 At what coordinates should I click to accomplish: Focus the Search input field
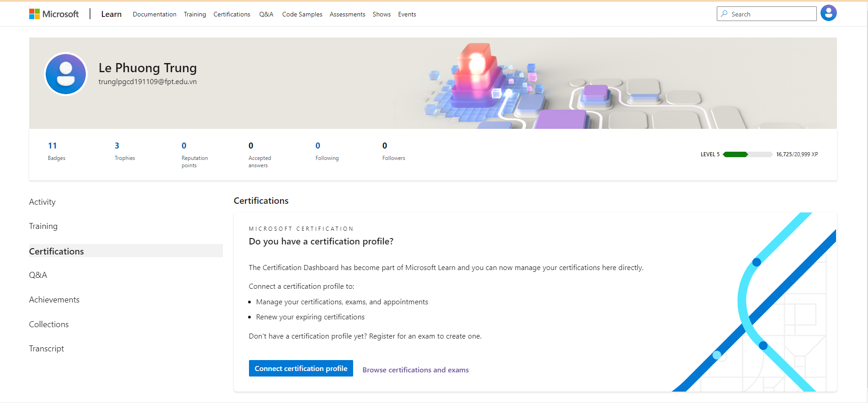point(767,14)
